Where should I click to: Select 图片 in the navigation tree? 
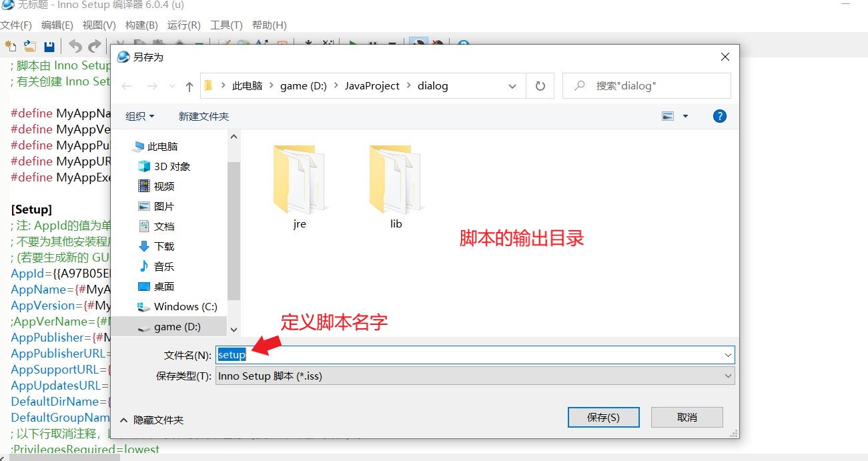[156, 206]
